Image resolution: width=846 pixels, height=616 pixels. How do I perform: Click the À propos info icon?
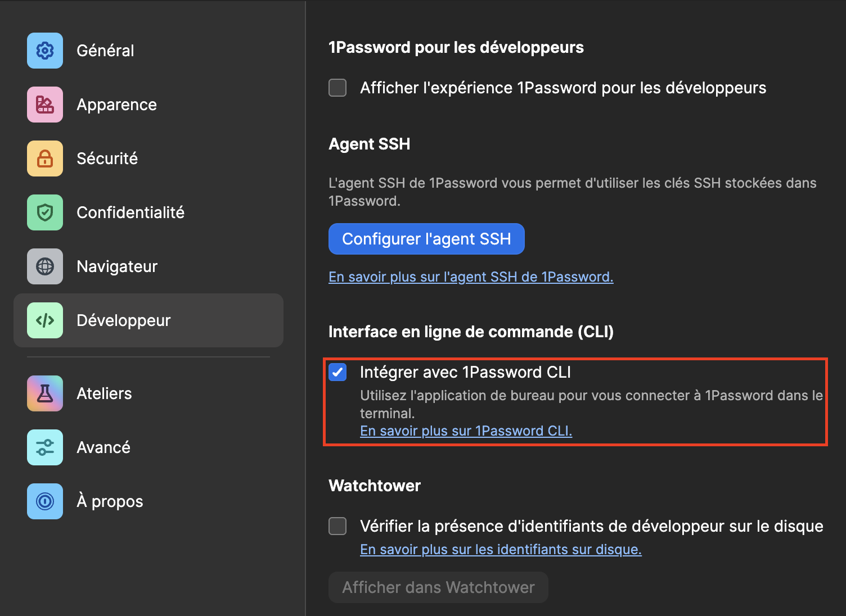44,501
